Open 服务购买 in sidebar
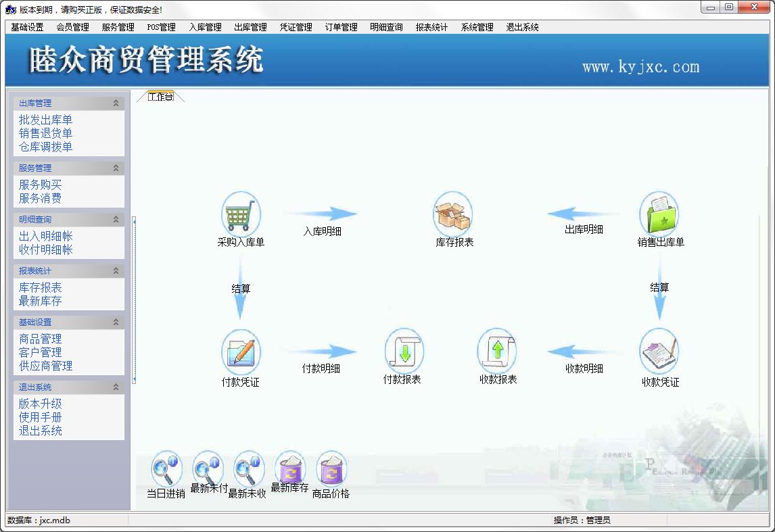775x532 pixels. coord(40,185)
